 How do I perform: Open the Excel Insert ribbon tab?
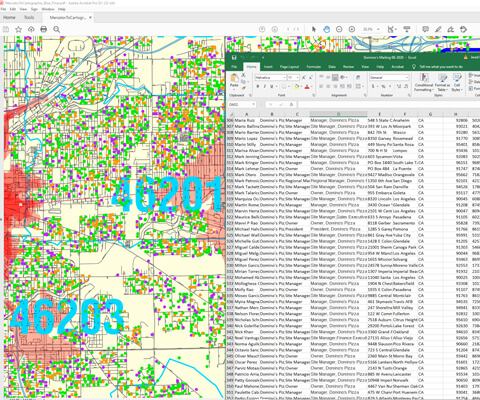268,67
